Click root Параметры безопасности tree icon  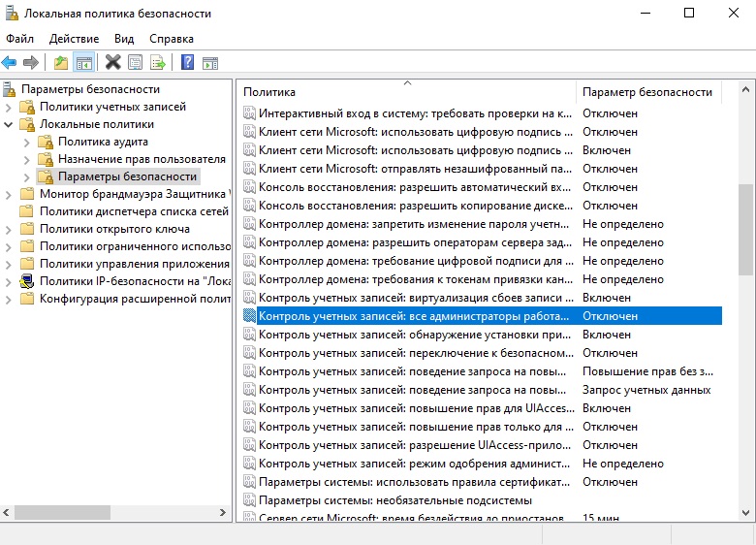pos(9,89)
